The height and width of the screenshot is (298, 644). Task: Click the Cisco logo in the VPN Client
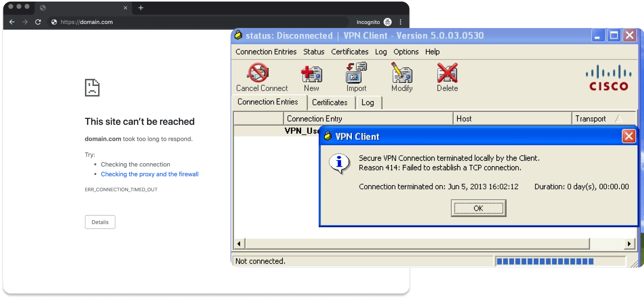coord(608,78)
